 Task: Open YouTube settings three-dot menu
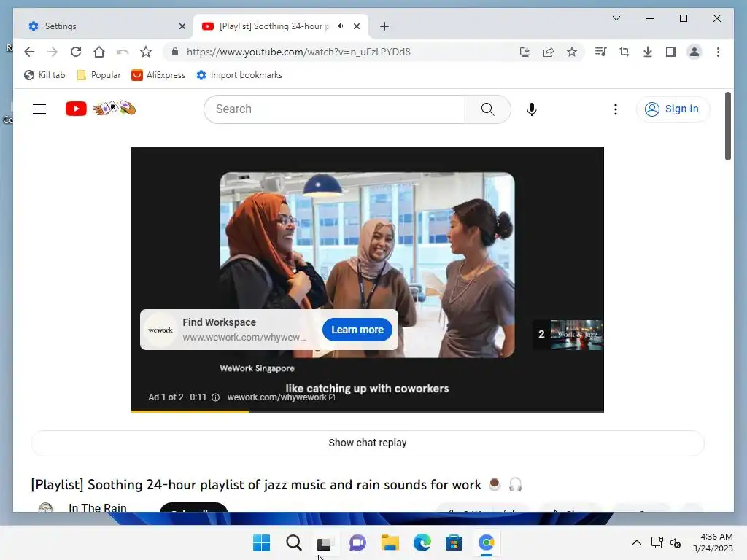616,109
